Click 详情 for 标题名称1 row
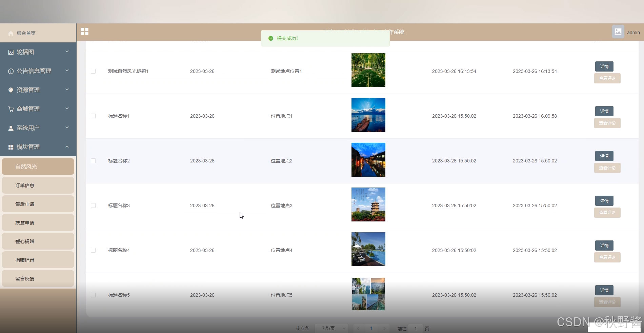Viewport: 644px width, 333px height. tap(604, 111)
